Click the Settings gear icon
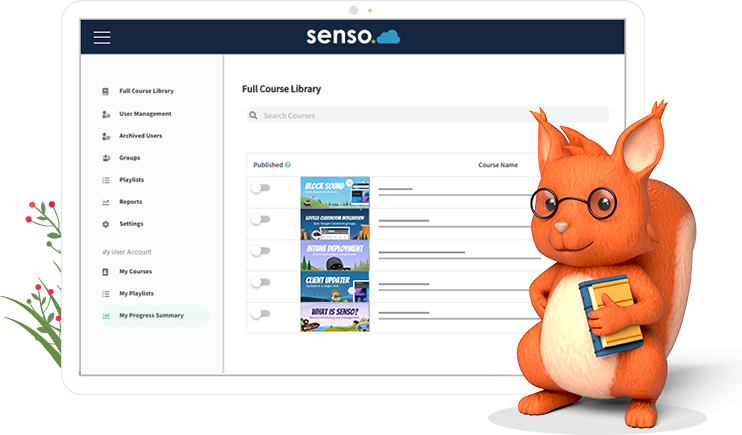742x435 pixels. click(x=106, y=224)
